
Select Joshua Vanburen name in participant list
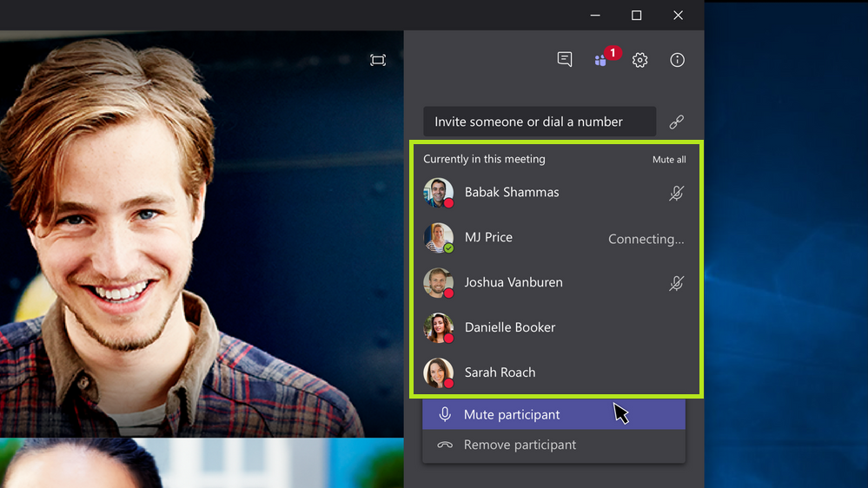pos(514,282)
